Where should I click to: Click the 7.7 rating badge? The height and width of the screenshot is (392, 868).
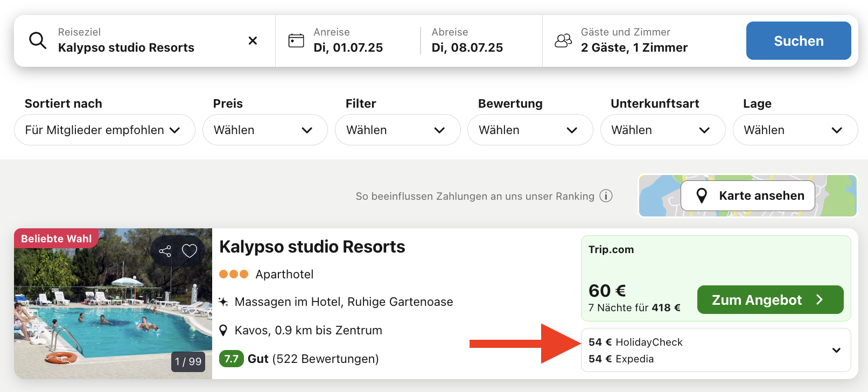tap(231, 359)
